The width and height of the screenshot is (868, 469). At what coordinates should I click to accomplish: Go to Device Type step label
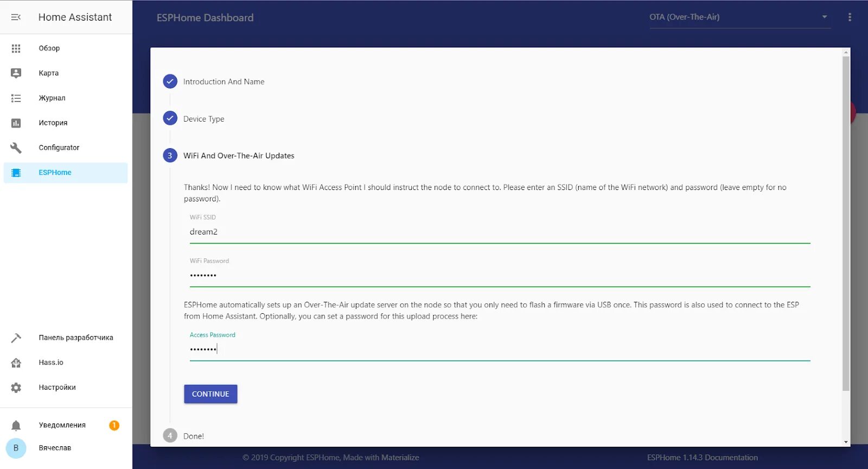(203, 119)
